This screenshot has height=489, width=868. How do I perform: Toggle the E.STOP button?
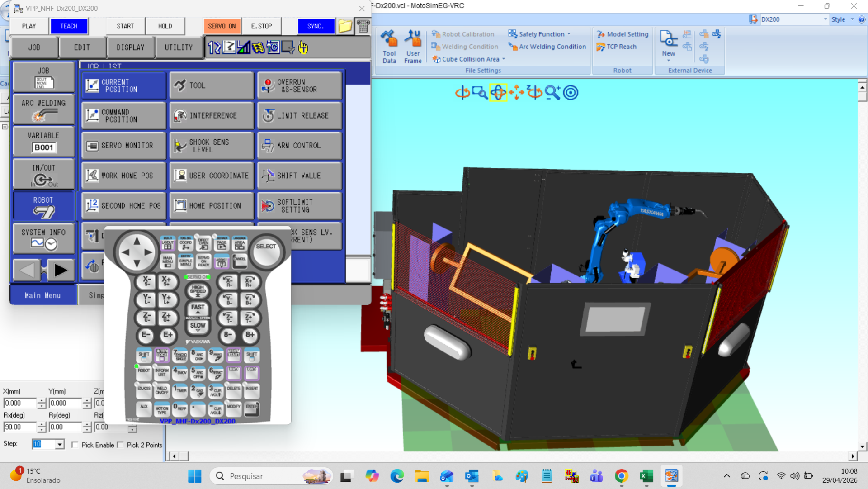(261, 26)
